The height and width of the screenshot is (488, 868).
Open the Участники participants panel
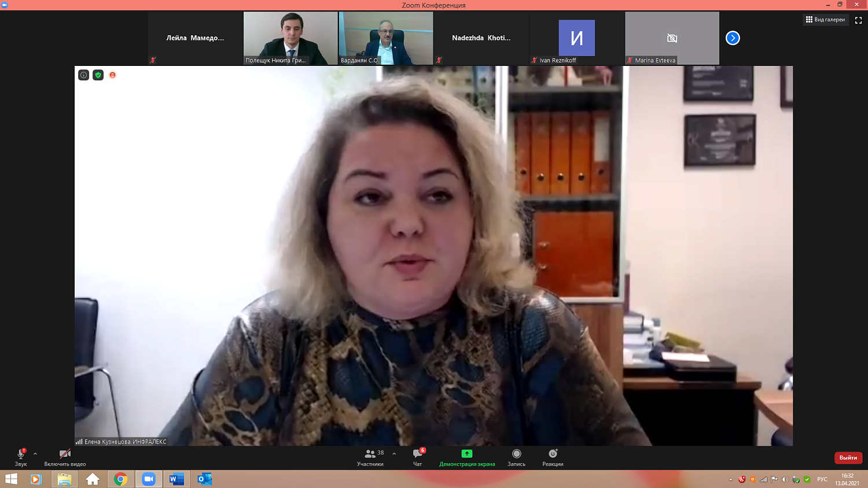point(370,456)
